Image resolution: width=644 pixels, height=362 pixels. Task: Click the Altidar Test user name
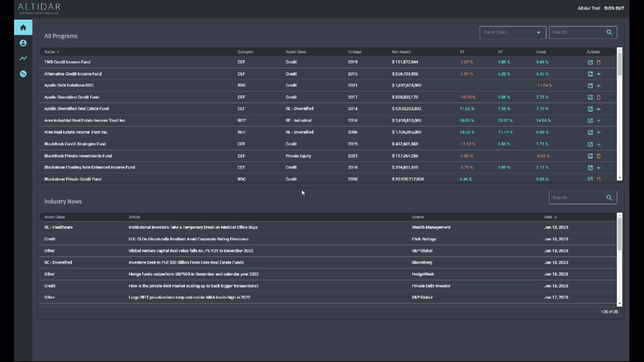coord(589,8)
